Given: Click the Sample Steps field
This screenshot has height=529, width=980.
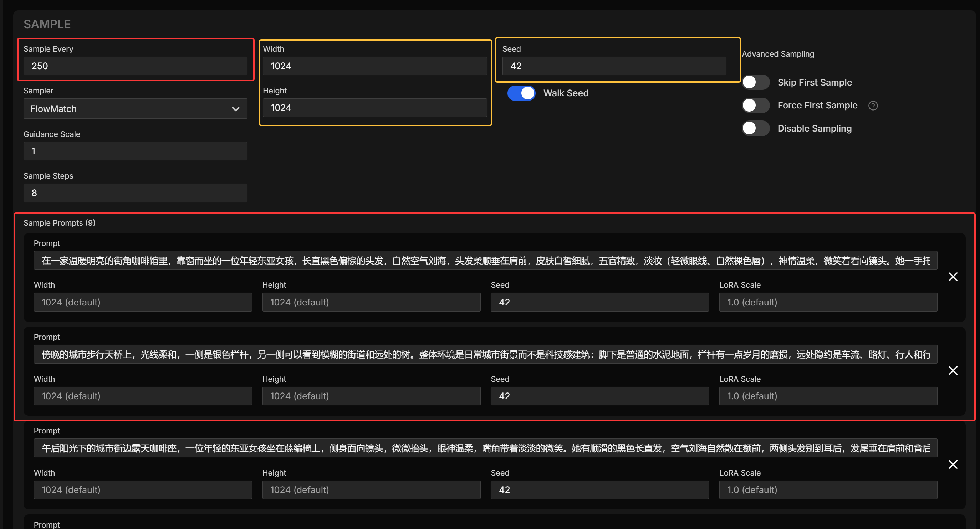Looking at the screenshot, I should pos(135,193).
